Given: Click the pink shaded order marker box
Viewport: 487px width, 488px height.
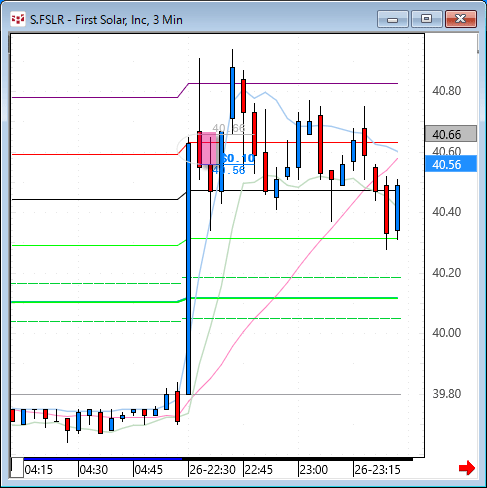Looking at the screenshot, I should tap(208, 148).
